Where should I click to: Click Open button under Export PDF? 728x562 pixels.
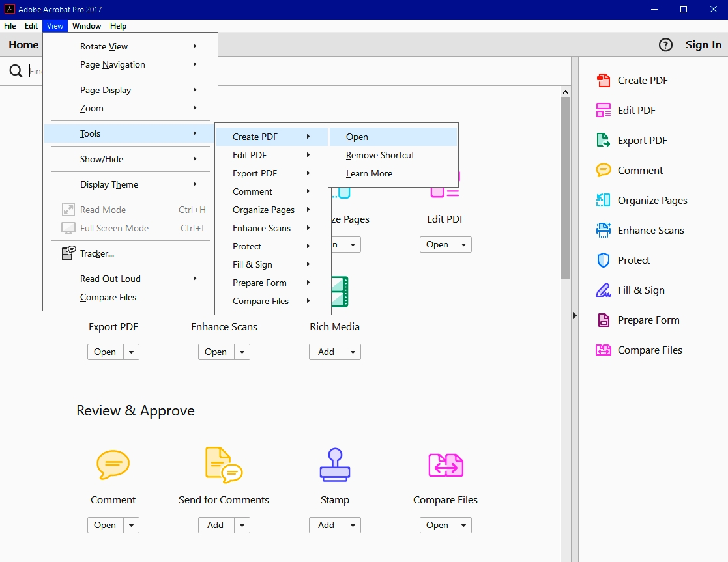(106, 352)
